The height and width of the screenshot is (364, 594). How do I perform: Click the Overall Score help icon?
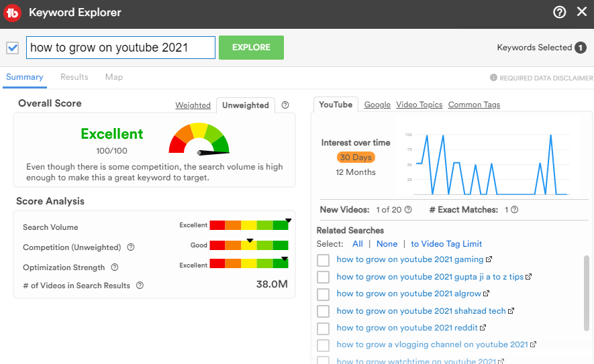[x=285, y=105]
